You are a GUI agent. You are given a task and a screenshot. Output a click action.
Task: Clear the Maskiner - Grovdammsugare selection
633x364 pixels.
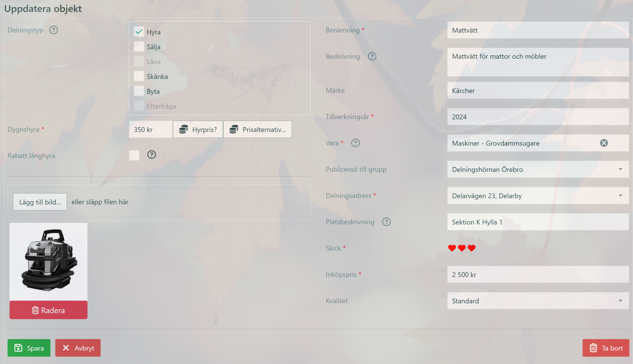(x=604, y=143)
